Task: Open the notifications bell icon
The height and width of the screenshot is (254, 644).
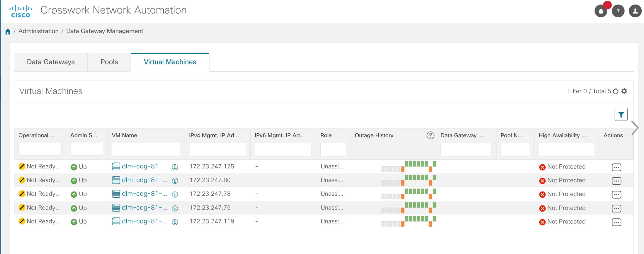Action: [x=601, y=11]
